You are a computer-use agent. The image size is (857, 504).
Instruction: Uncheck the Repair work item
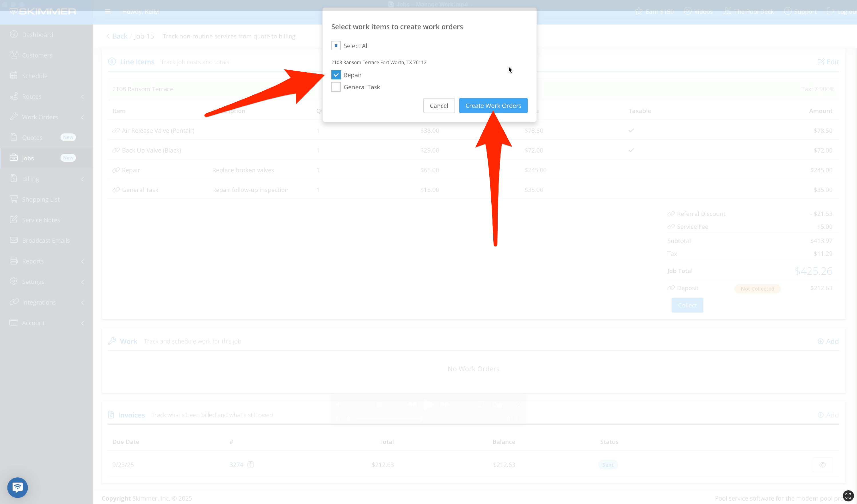[x=336, y=75]
